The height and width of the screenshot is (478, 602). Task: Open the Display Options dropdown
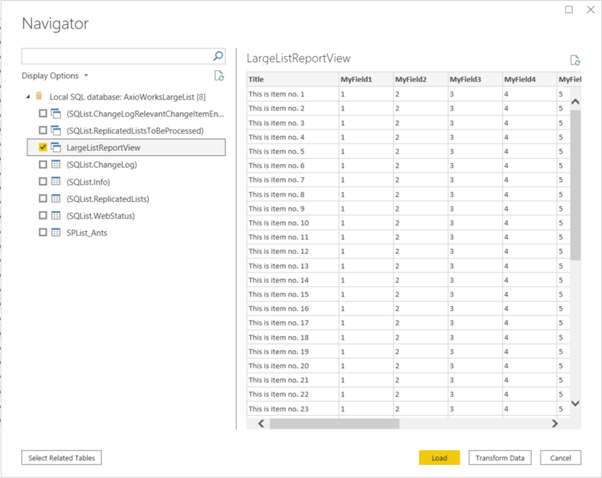55,76
